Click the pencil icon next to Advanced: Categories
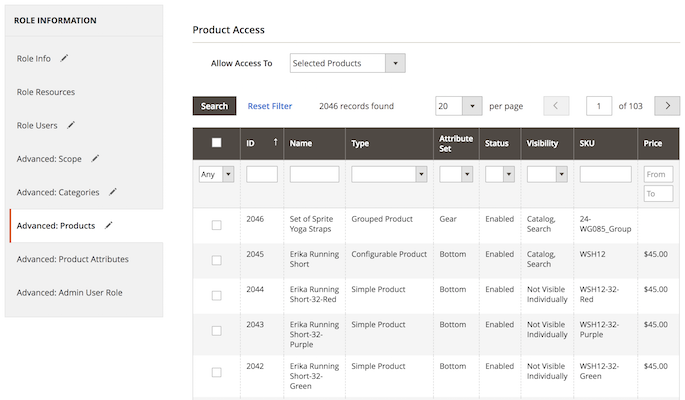This screenshot has height=400, width=685. [113, 191]
